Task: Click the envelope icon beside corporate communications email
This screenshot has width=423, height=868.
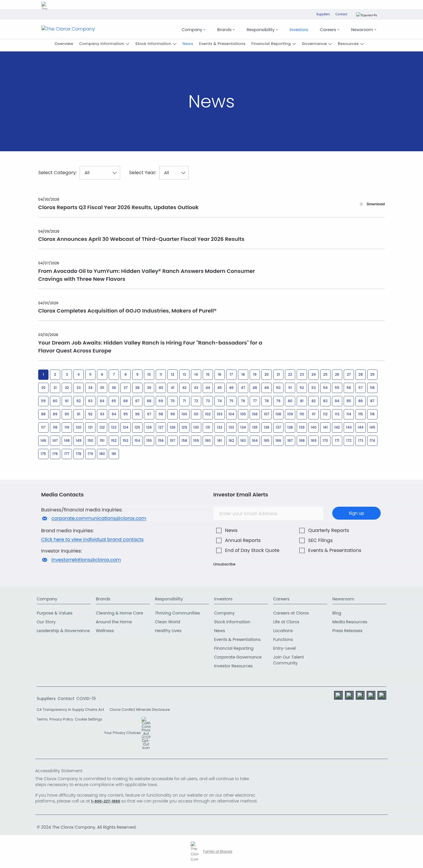Action: 44,518
